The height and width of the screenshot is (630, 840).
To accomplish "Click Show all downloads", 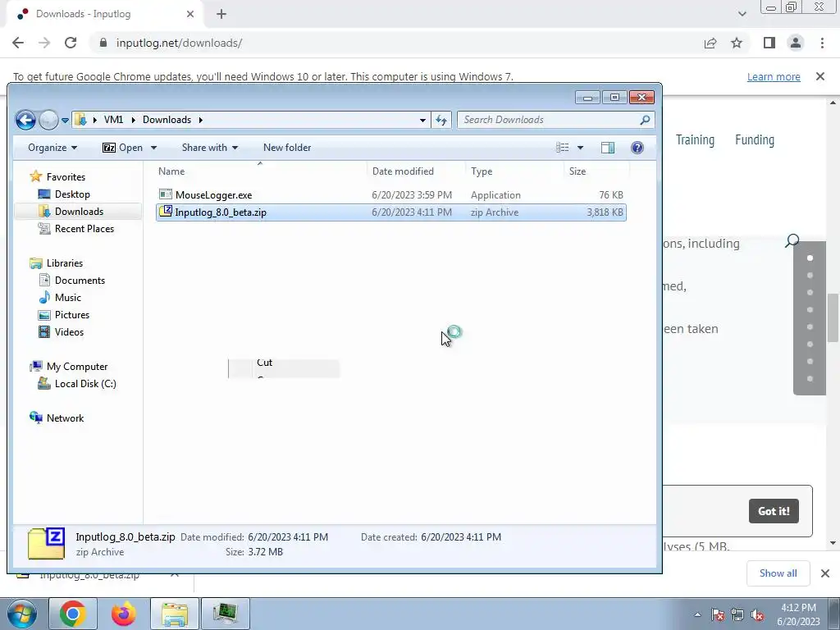I will 778,573.
